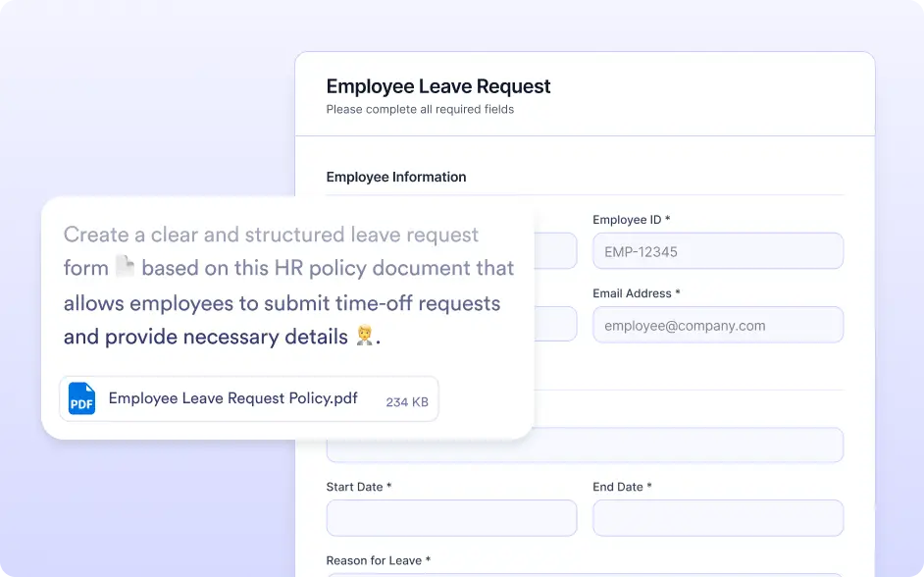Click the 'End Date *' label
Screen dimensions: 924x577
622,487
